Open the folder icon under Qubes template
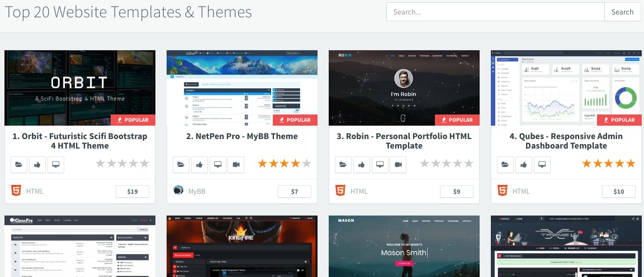Image resolution: width=644 pixels, height=277 pixels. tap(505, 165)
